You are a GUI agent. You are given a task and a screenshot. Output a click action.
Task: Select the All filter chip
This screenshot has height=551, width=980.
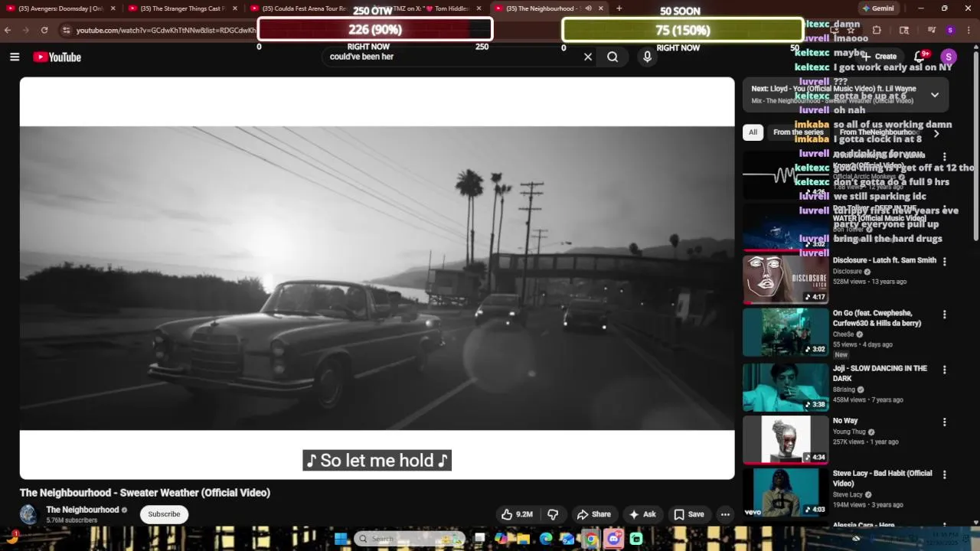click(x=753, y=132)
